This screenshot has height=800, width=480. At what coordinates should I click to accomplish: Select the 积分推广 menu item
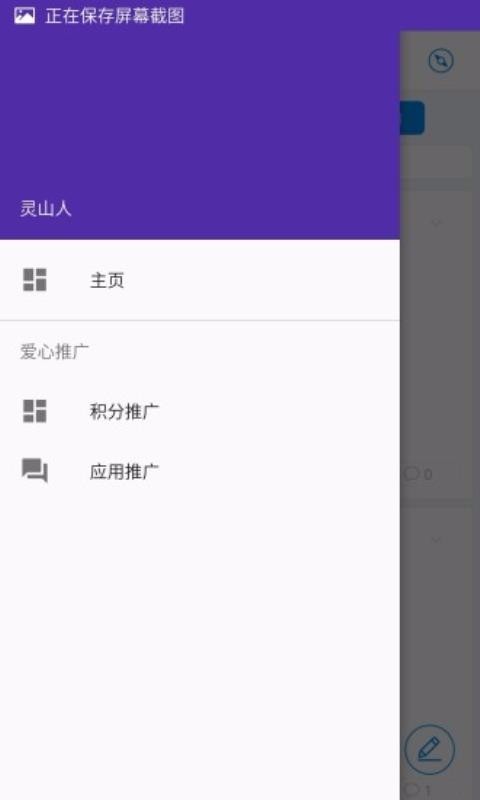point(199,411)
